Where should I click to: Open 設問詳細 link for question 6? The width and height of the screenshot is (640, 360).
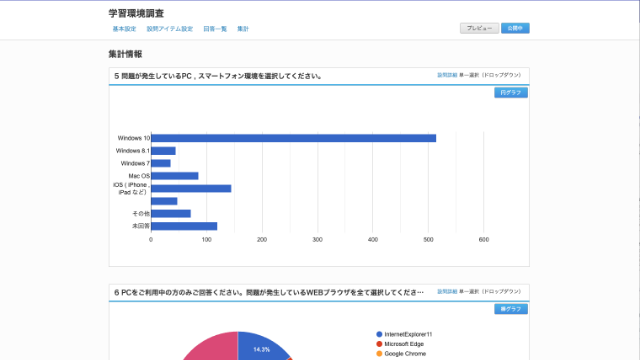point(447,291)
